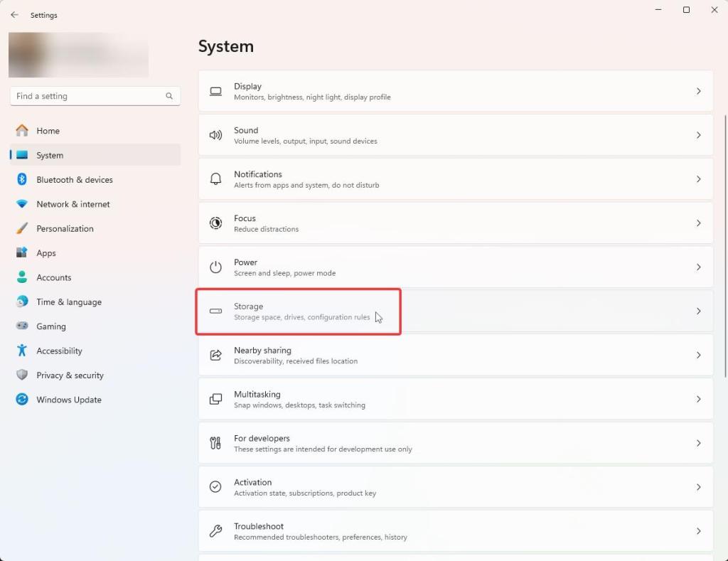Click the Notifications bell icon
This screenshot has width=728, height=561.
215,179
